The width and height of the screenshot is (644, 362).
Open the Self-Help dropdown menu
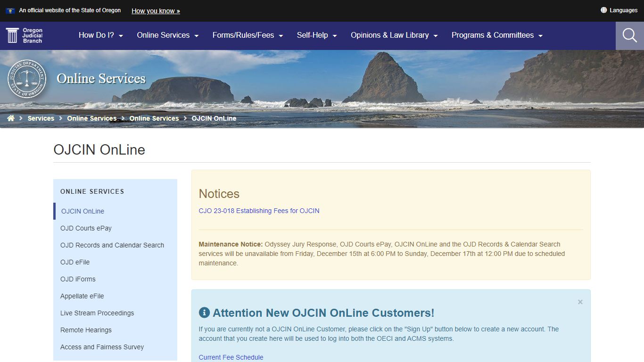(x=317, y=35)
